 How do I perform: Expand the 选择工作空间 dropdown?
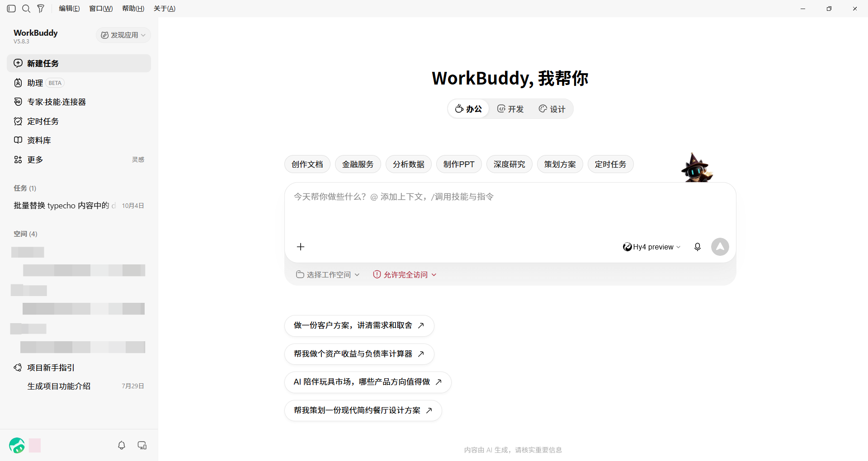tap(328, 275)
